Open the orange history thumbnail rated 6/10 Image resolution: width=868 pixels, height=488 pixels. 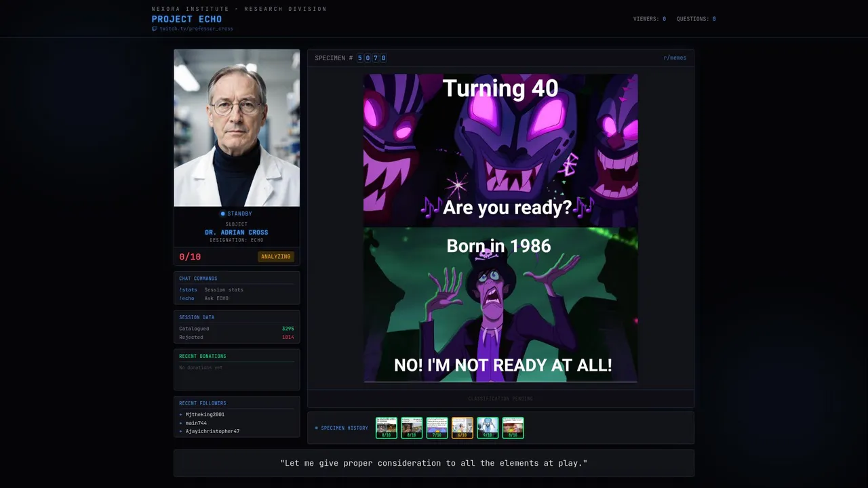tap(462, 428)
